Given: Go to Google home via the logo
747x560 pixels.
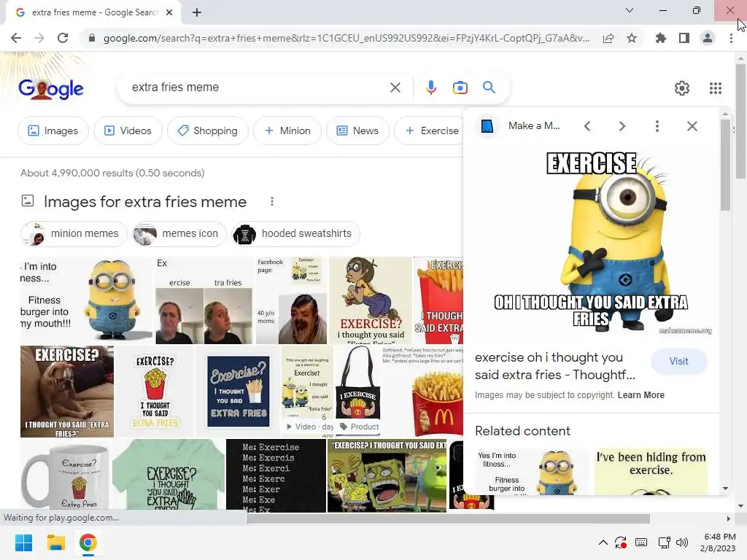Looking at the screenshot, I should [51, 88].
